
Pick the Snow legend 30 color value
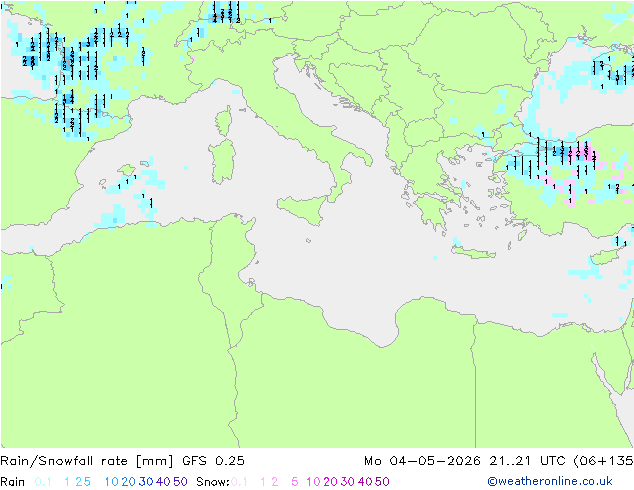point(348,482)
